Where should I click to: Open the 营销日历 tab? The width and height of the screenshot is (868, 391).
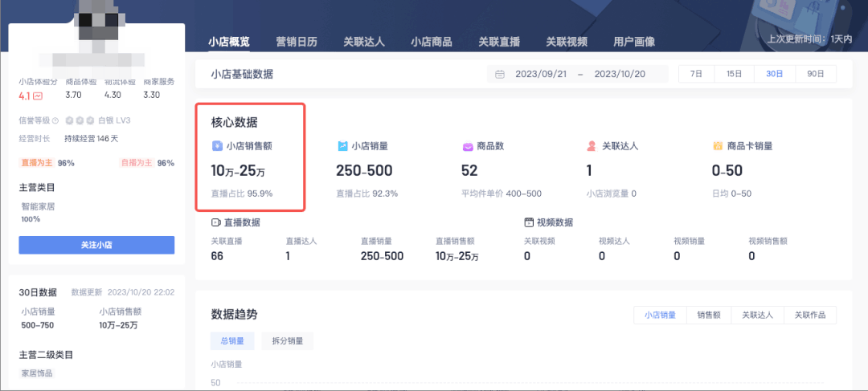click(297, 42)
